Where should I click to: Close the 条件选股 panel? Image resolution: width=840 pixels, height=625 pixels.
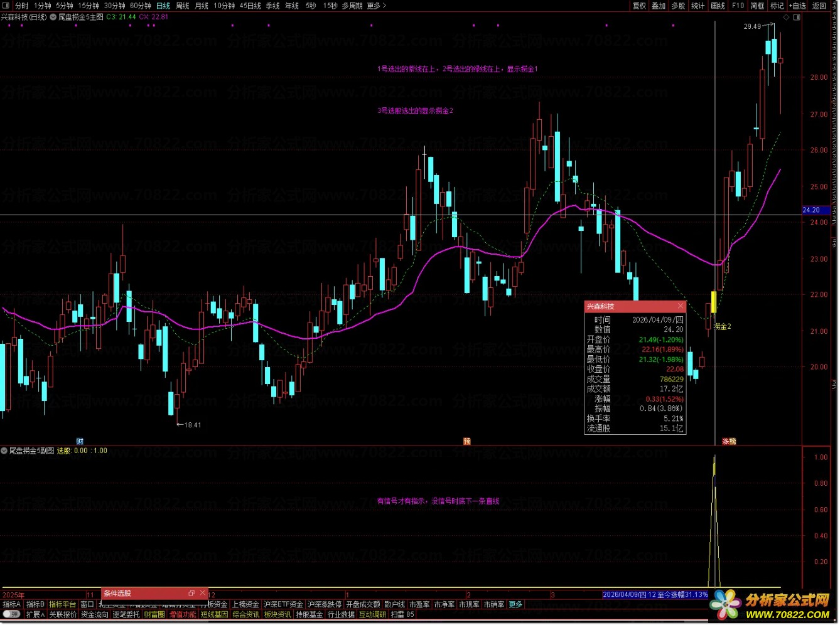point(202,593)
